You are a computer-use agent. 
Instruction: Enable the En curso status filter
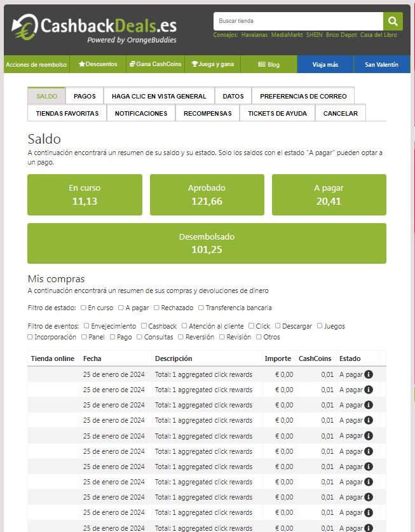83,308
